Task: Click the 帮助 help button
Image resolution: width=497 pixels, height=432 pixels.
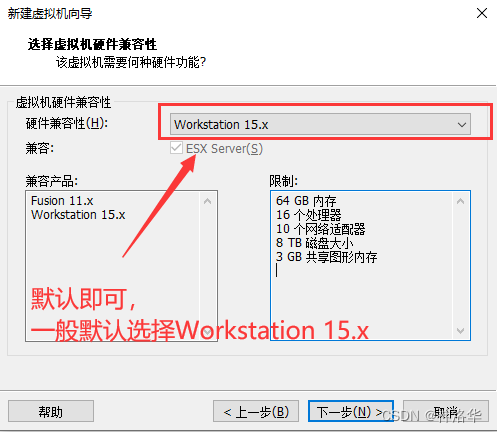Action: [51, 411]
